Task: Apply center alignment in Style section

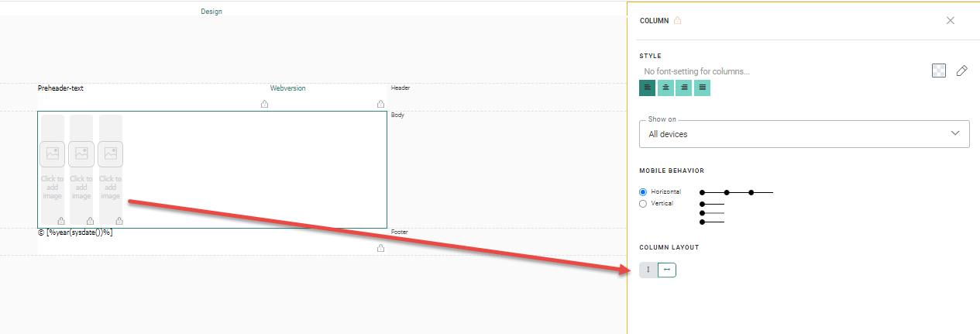Action: point(665,88)
